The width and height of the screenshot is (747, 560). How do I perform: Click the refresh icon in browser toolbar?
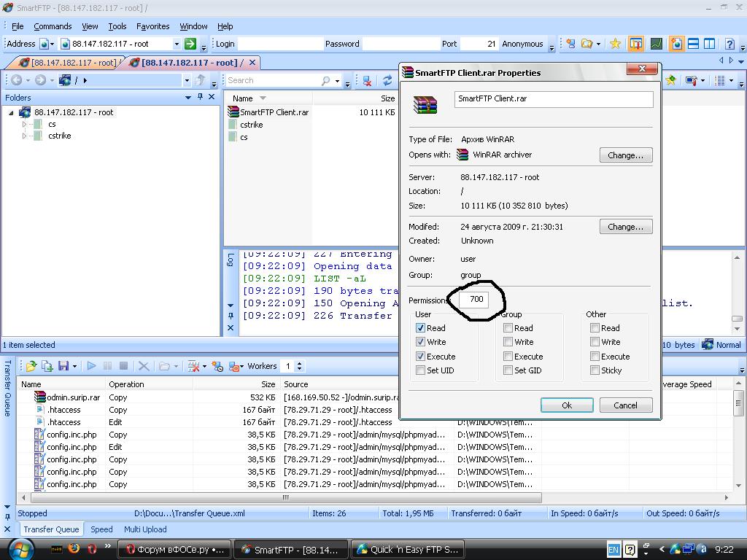pyautogui.click(x=387, y=81)
